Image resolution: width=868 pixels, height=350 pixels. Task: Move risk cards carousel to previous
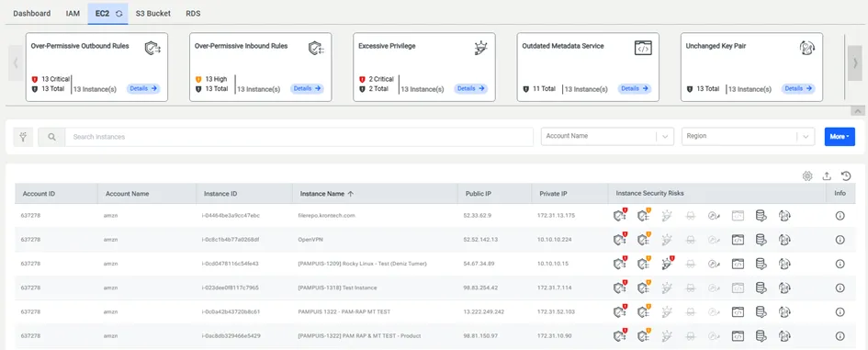coord(16,62)
